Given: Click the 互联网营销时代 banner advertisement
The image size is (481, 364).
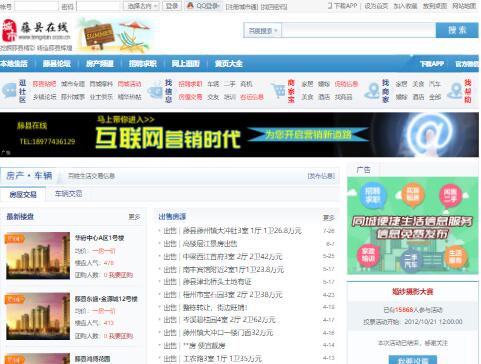Looking at the screenshot, I should [239, 135].
